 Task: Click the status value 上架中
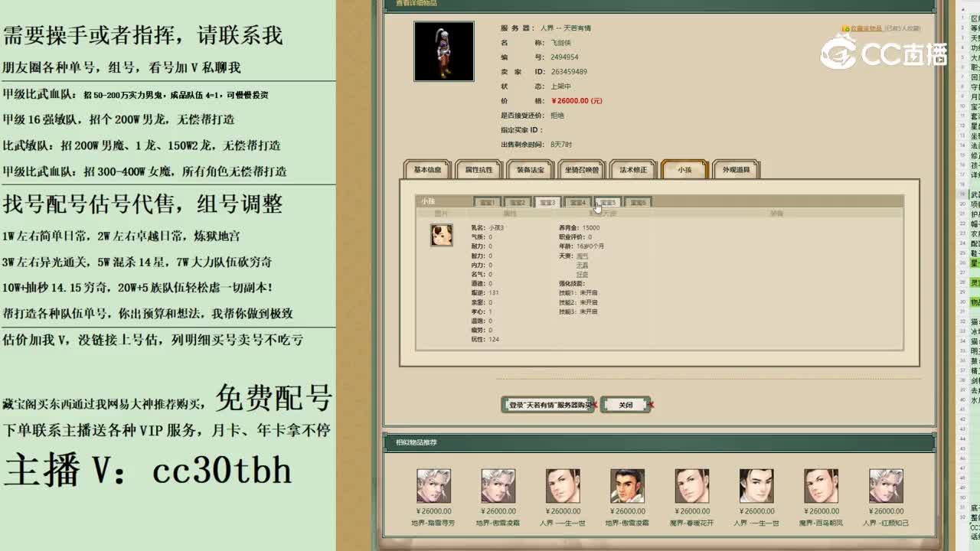pos(561,86)
